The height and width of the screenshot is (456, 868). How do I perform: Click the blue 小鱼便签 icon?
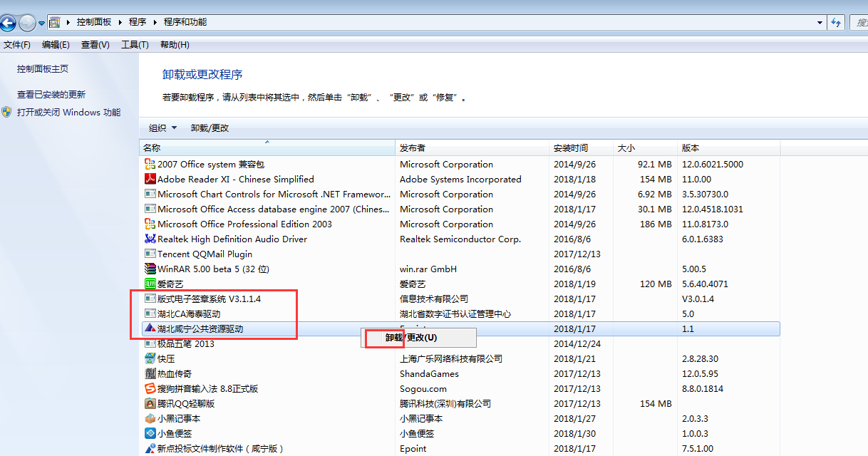point(150,433)
